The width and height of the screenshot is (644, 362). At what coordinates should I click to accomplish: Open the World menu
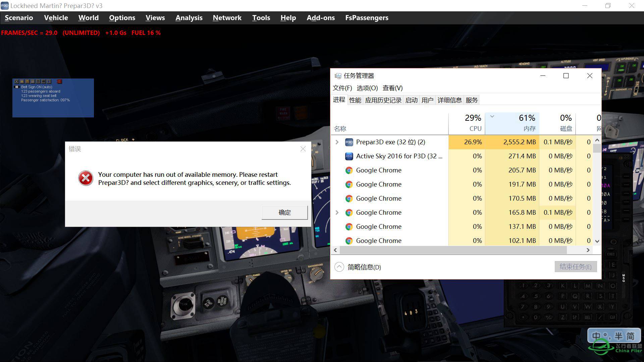click(x=89, y=18)
